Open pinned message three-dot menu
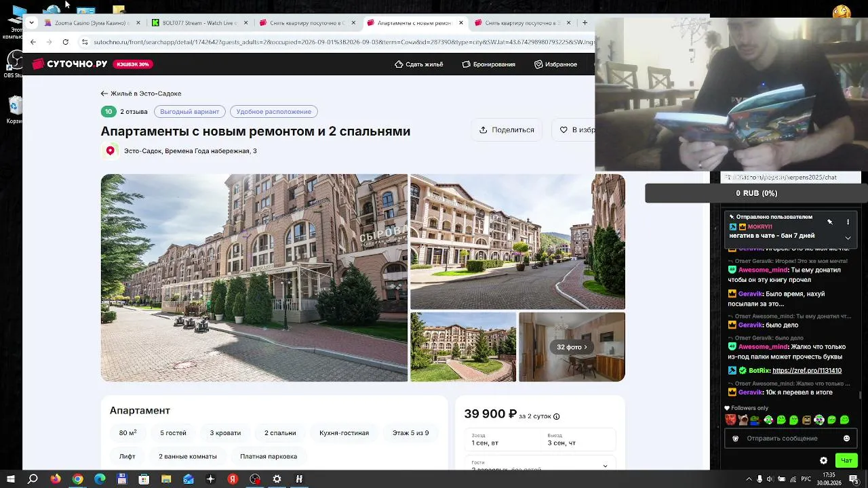Image resolution: width=868 pixels, height=488 pixels. point(848,222)
